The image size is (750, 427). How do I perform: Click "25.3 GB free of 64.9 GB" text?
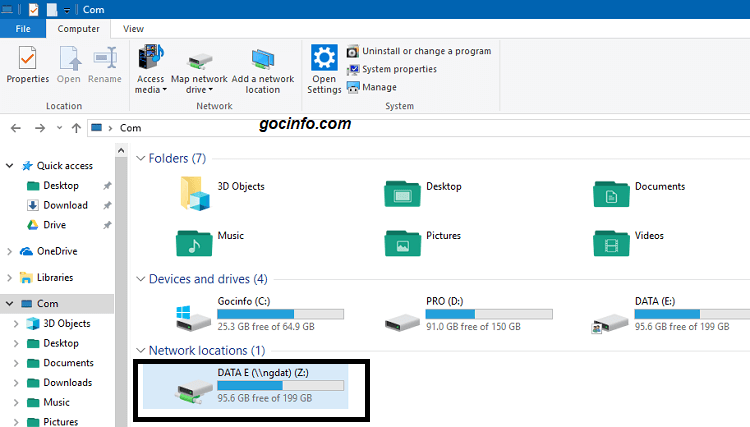point(266,327)
